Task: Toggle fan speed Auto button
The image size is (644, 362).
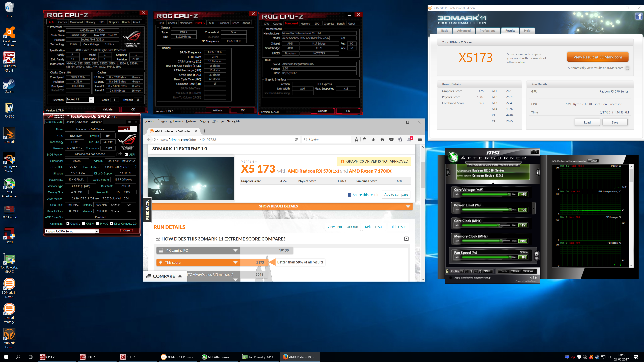Action: point(524,252)
